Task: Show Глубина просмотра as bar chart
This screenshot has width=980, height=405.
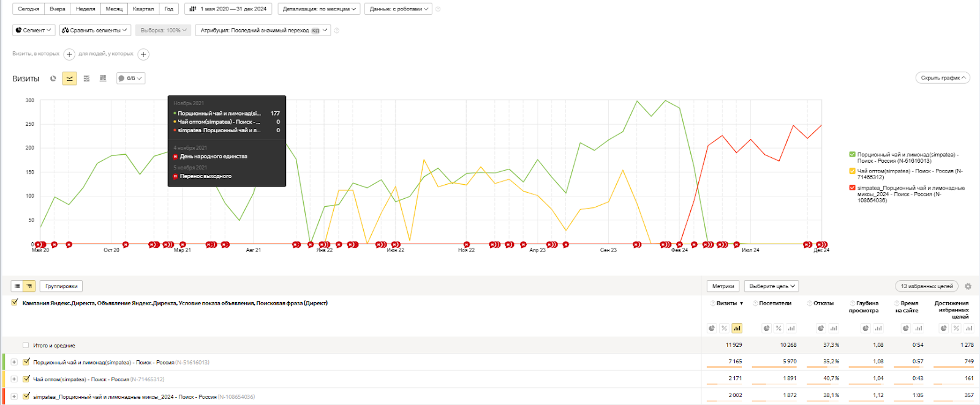Action: coord(878,329)
